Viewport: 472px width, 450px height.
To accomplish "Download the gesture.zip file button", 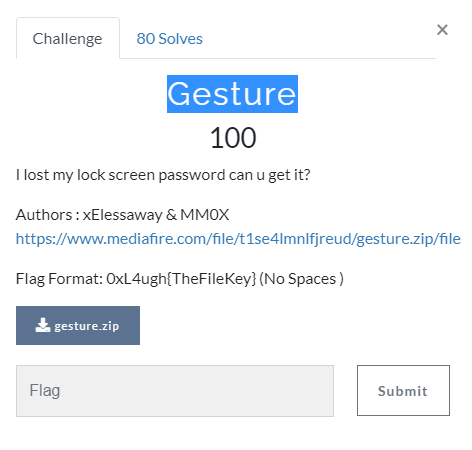I will pyautogui.click(x=78, y=325).
